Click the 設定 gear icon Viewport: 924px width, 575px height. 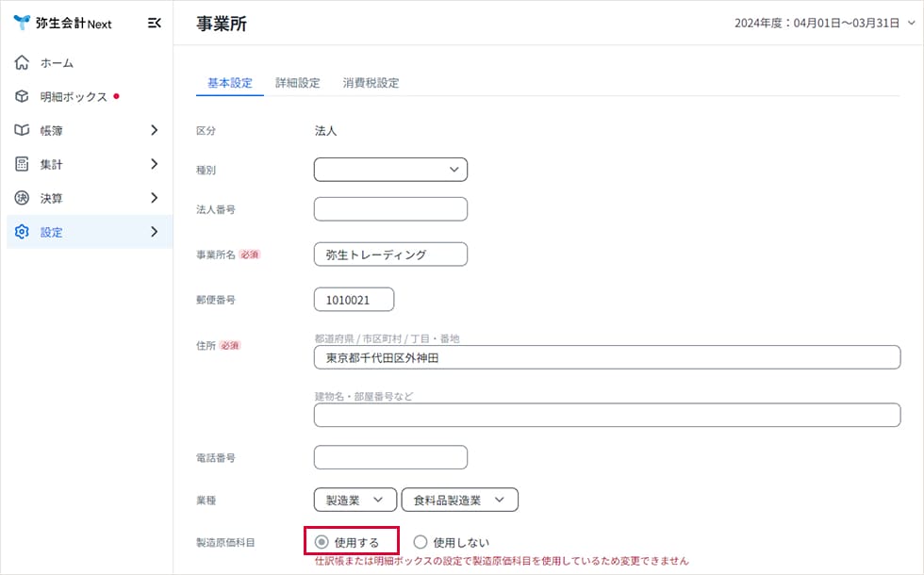tap(23, 232)
